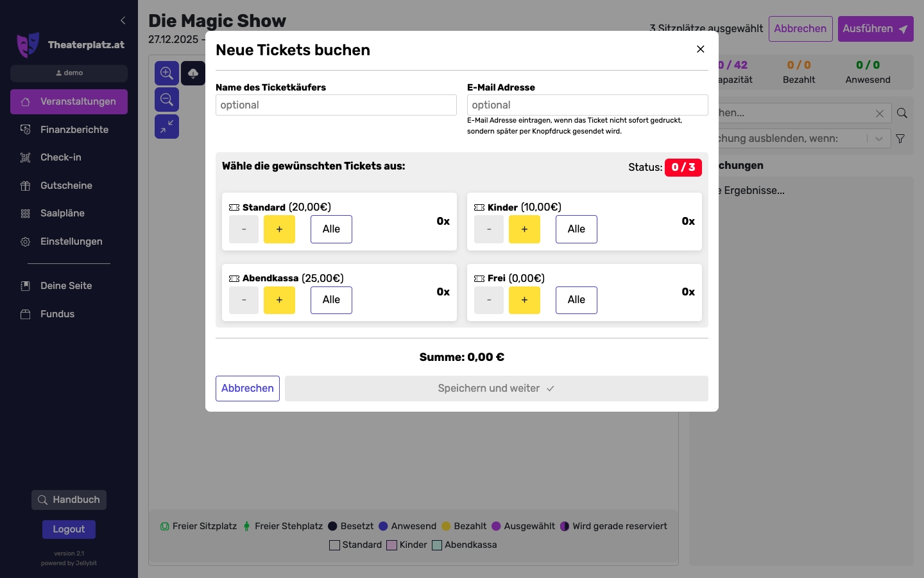The image size is (924, 578).
Task: Select Alle for Standard tickets
Action: pyautogui.click(x=331, y=229)
